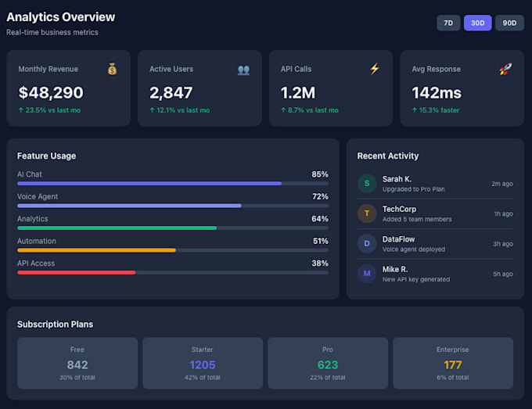
Task: Click the API Calls label
Action: pos(296,69)
